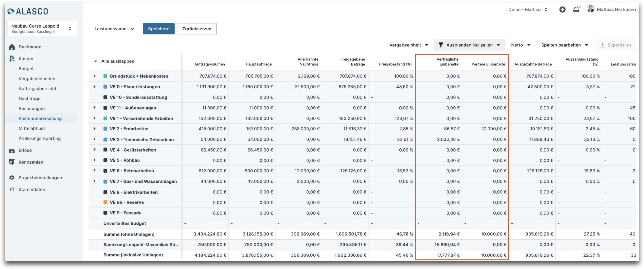Click the Sanierung Leopold-Maximilian Str row label
This screenshot has height=269, width=644.
(141, 245)
